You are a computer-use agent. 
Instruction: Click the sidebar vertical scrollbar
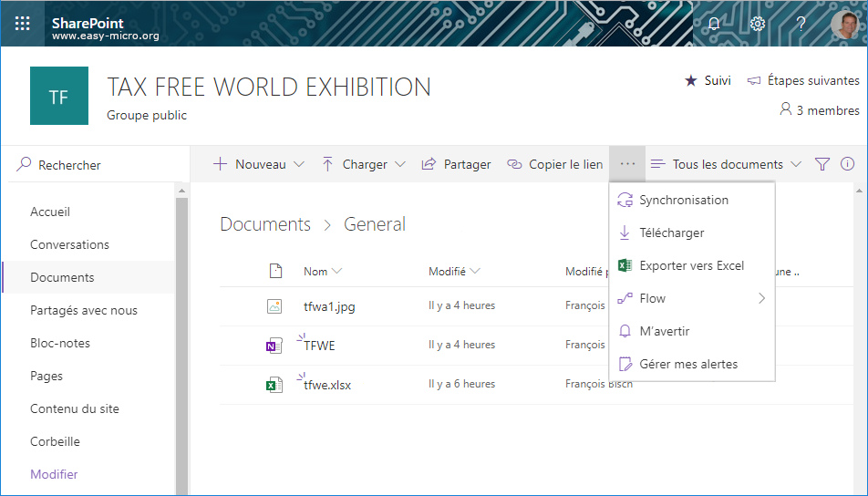pos(181,346)
